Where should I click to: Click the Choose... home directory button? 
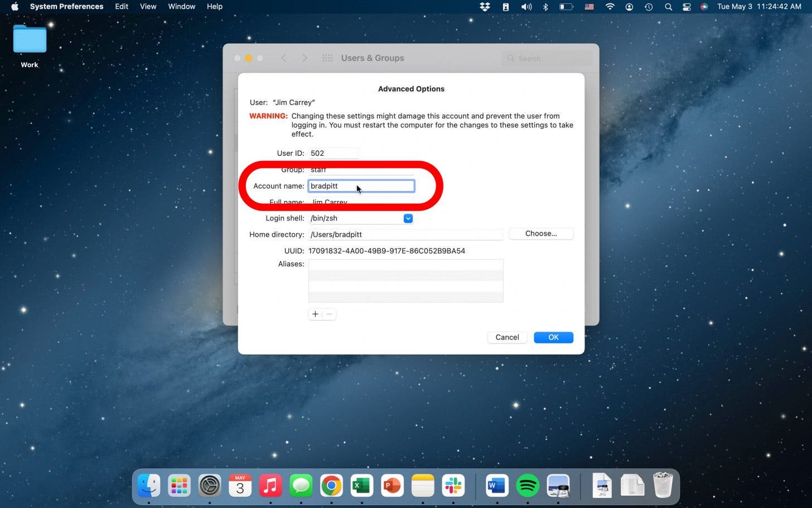(540, 233)
